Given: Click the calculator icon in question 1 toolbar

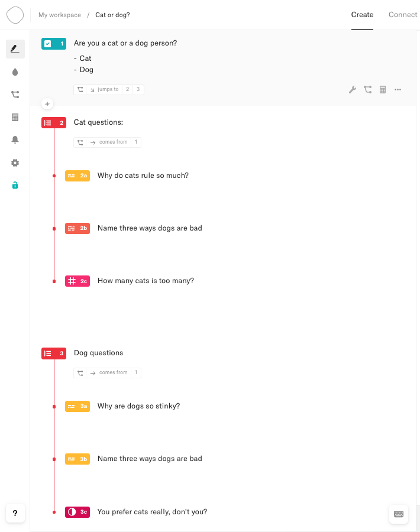Looking at the screenshot, I should tap(383, 90).
